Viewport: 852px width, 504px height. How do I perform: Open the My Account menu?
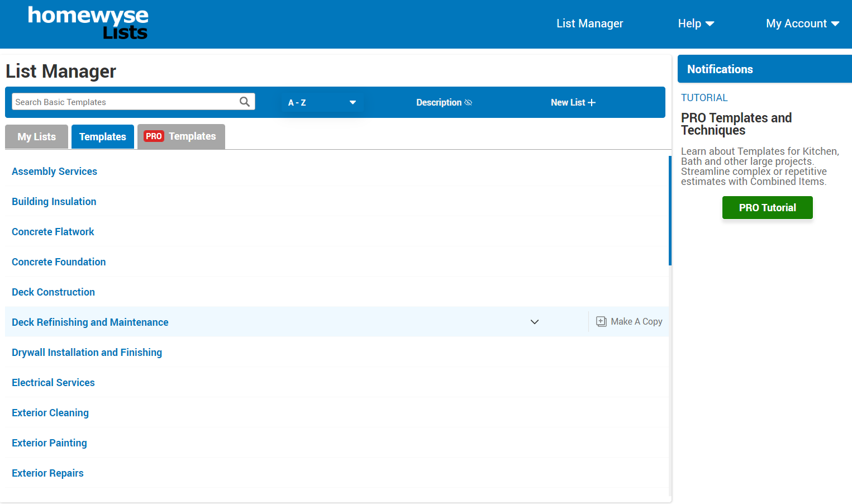(x=802, y=23)
